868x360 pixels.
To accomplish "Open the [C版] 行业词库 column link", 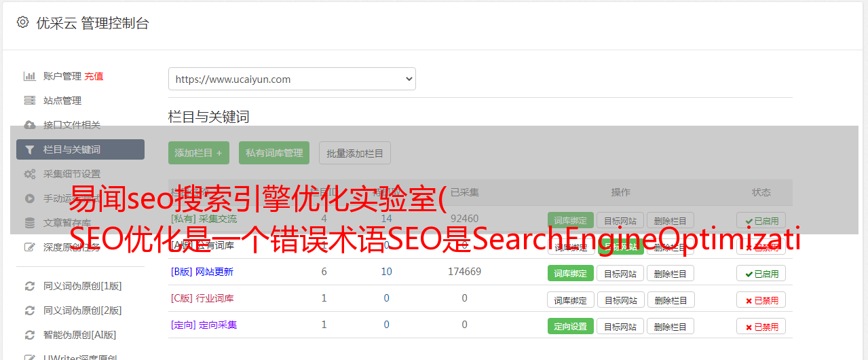I will tap(202, 298).
